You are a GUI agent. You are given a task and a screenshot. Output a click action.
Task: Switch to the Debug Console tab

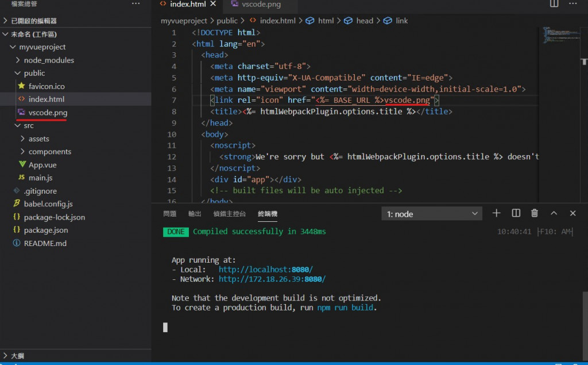point(229,214)
